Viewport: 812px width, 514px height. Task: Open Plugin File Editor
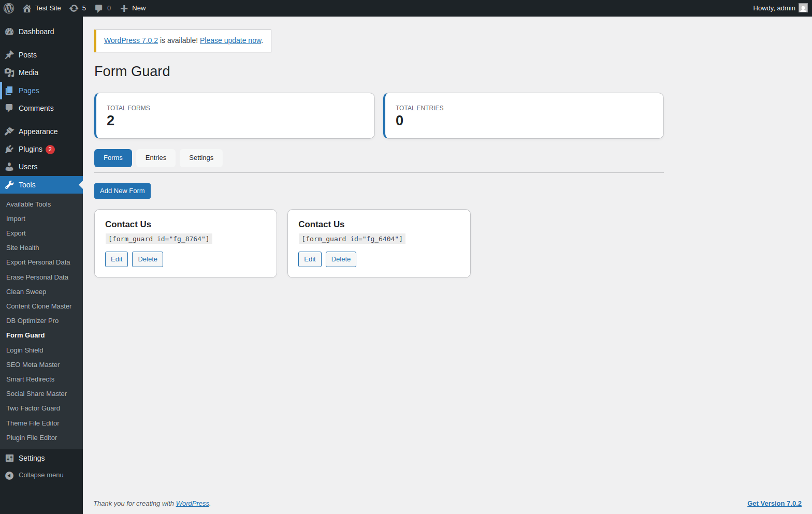[32, 438]
